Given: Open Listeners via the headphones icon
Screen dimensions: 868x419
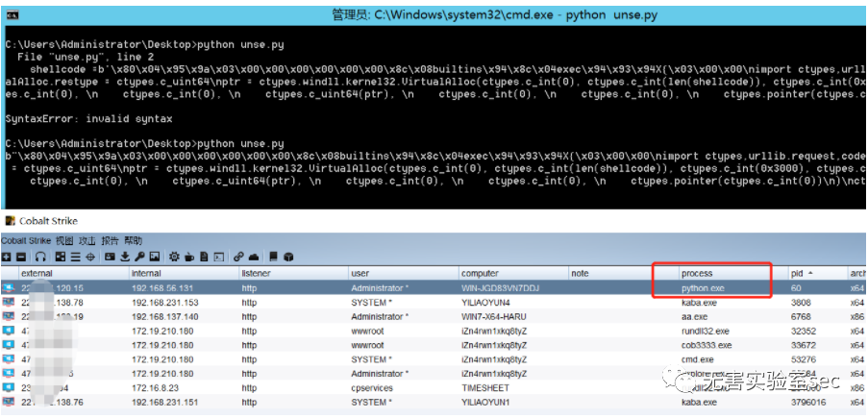Looking at the screenshot, I should (40, 257).
